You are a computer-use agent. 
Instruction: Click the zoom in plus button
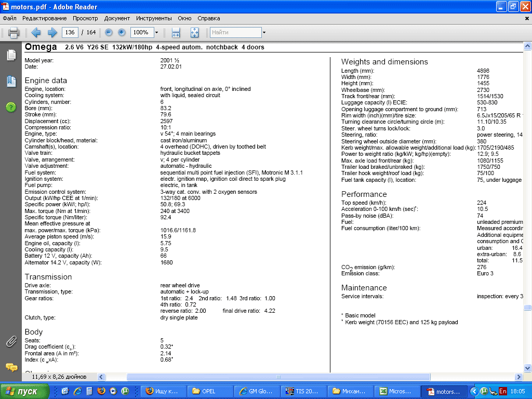point(122,33)
